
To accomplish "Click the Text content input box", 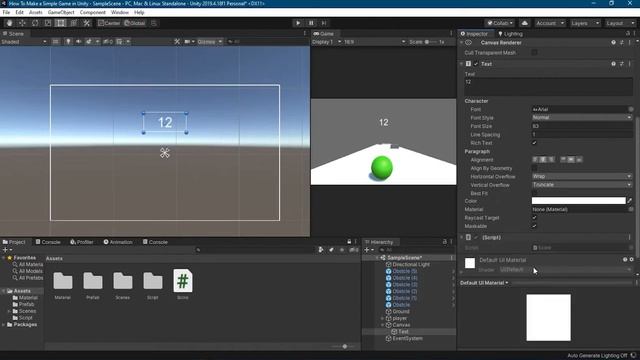I will 548,87.
